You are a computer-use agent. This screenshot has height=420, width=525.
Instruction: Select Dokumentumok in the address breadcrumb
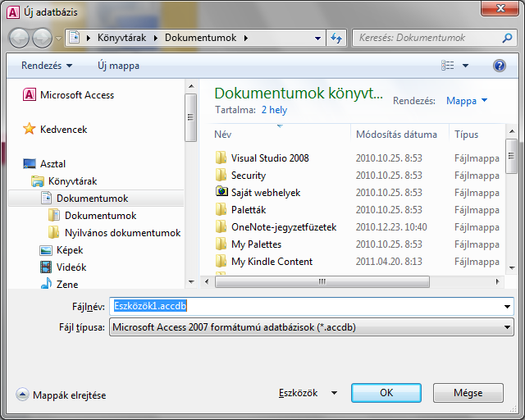pos(200,38)
